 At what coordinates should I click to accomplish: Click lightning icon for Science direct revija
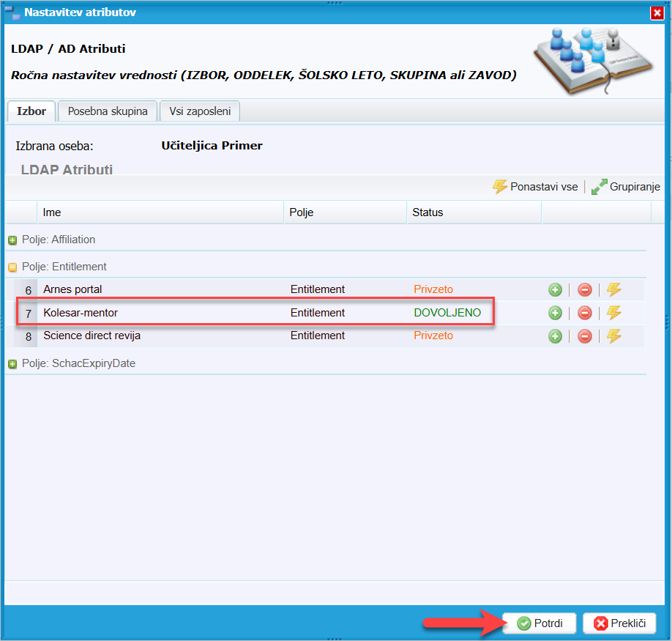tap(614, 336)
